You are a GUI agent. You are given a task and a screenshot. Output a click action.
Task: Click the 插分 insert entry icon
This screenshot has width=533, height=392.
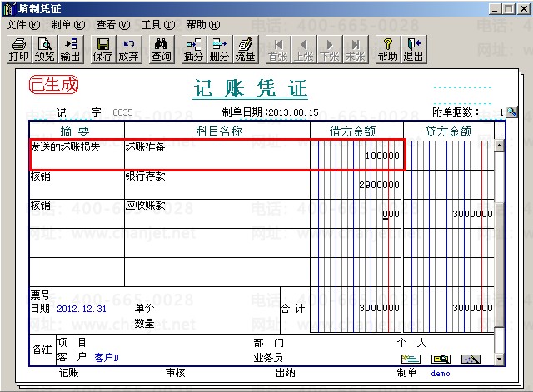[194, 50]
